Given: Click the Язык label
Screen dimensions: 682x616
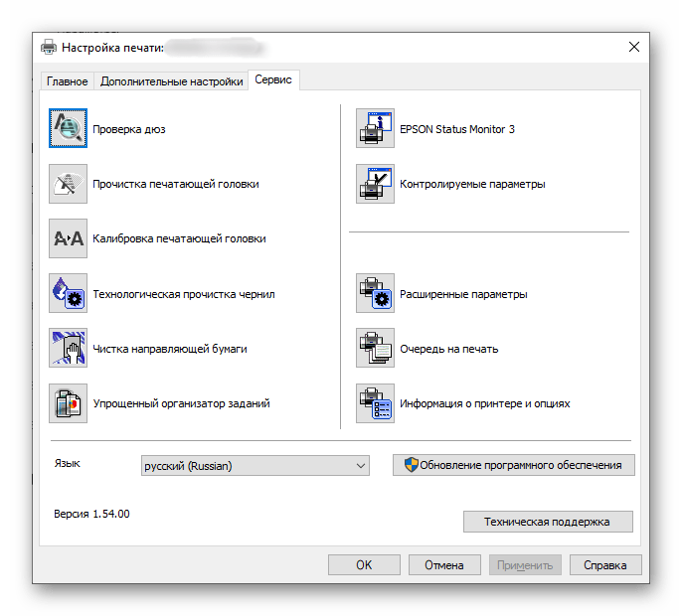Looking at the screenshot, I should click(x=67, y=463).
